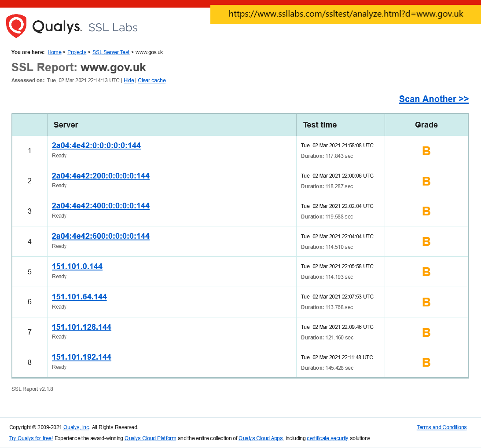Open certificate security link
Image resolution: width=481 pixels, height=448 pixels.
pyautogui.click(x=327, y=438)
